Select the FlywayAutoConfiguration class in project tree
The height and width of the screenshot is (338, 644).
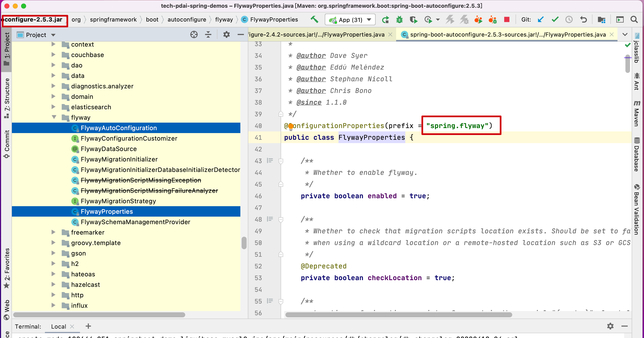(x=119, y=127)
